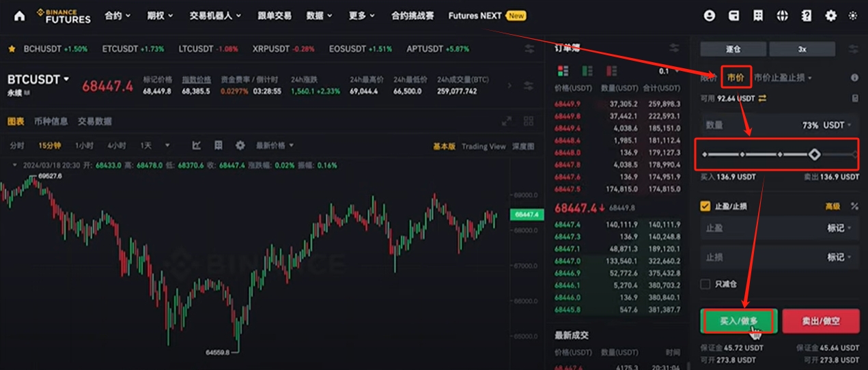Enable the 只减仓 checkbox
Viewport: 868px width, 370px height.
click(705, 284)
